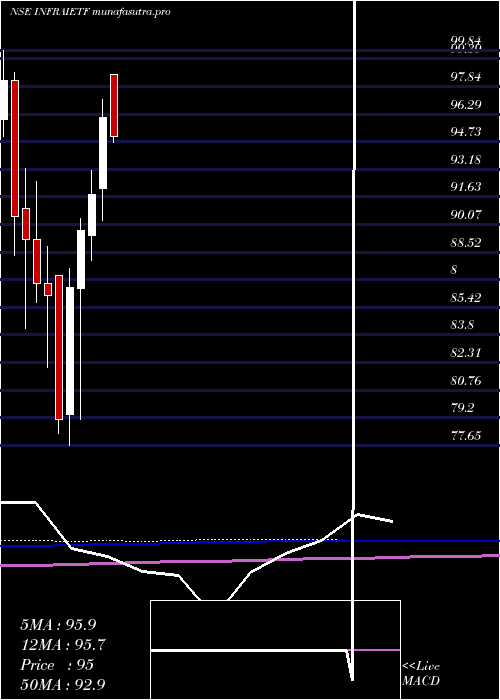Screen dimensions: 500x700
Task: Click the 97.84 price axis label
Action: coord(466,77)
